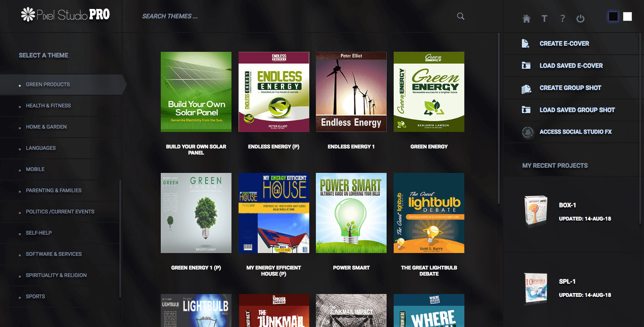The image size is (644, 327).
Task: Click the Create Group Shot link
Action: (570, 88)
